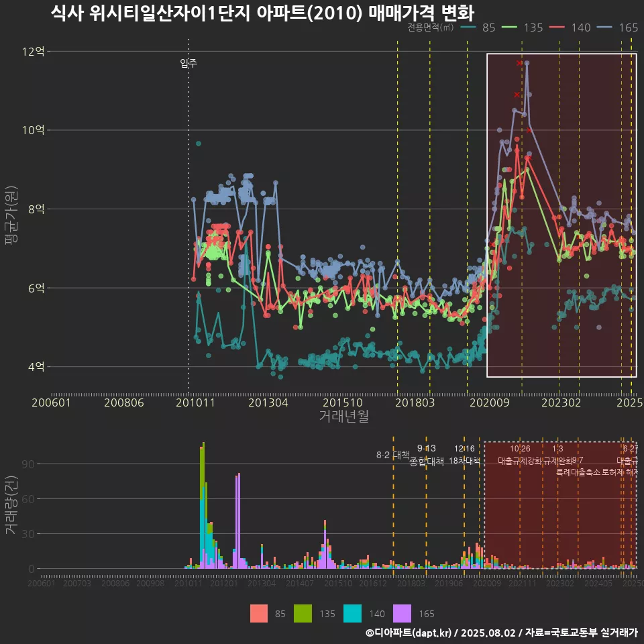Click the 10억 price axis label
The image size is (644, 644).
33,130
